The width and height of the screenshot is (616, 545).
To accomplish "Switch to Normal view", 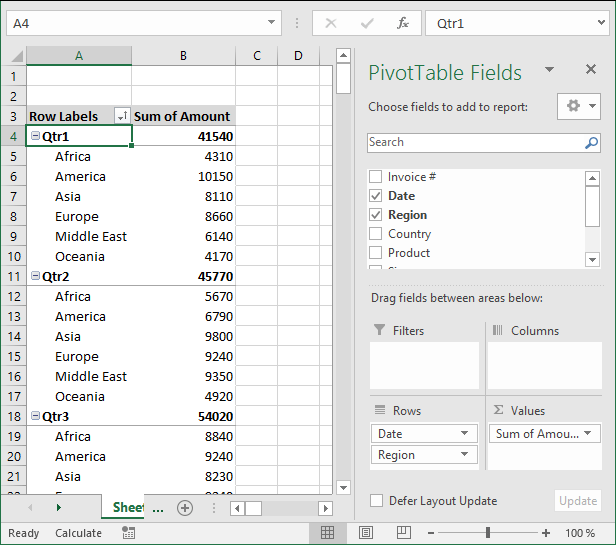I will 327,533.
